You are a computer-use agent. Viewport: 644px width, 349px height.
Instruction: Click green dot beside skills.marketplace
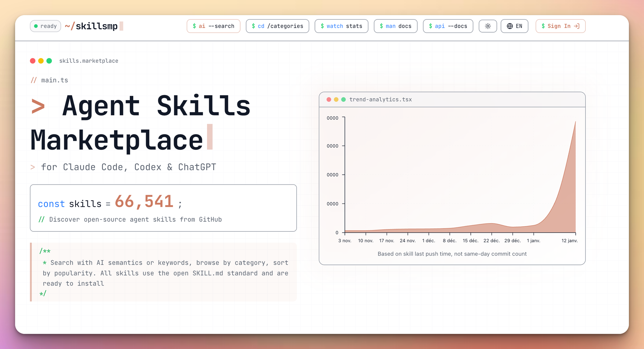49,61
